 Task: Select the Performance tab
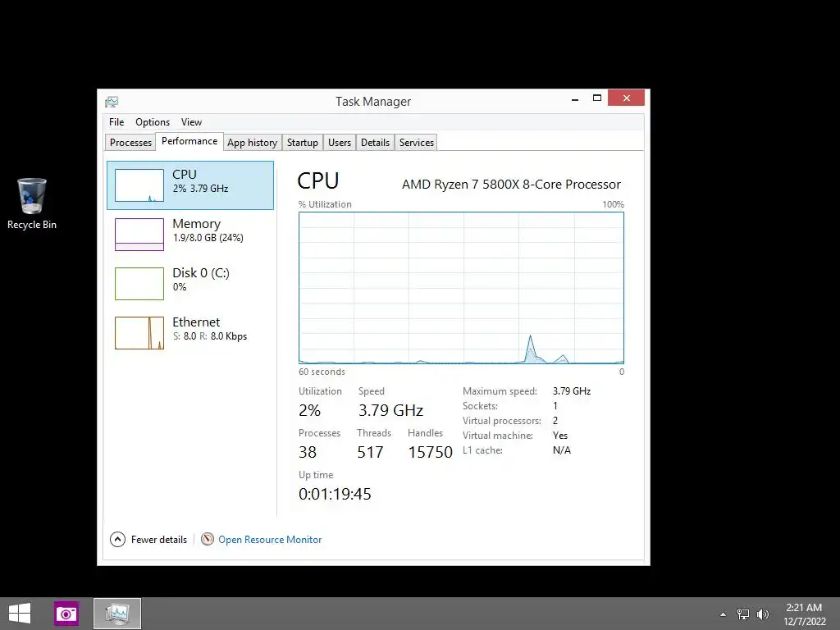[x=189, y=141]
